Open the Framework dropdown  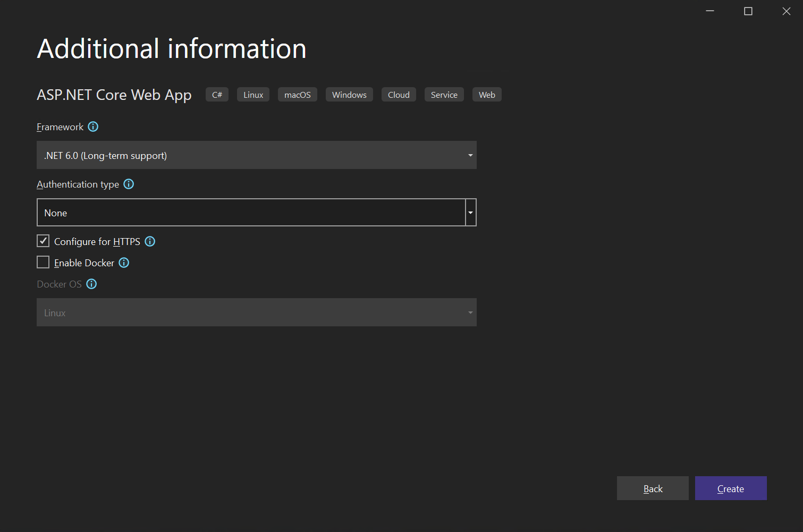pyautogui.click(x=469, y=155)
